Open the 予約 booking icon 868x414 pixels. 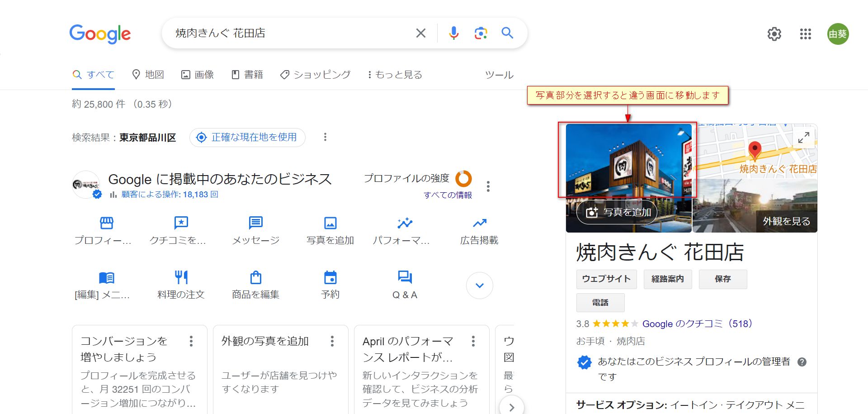[x=330, y=277]
